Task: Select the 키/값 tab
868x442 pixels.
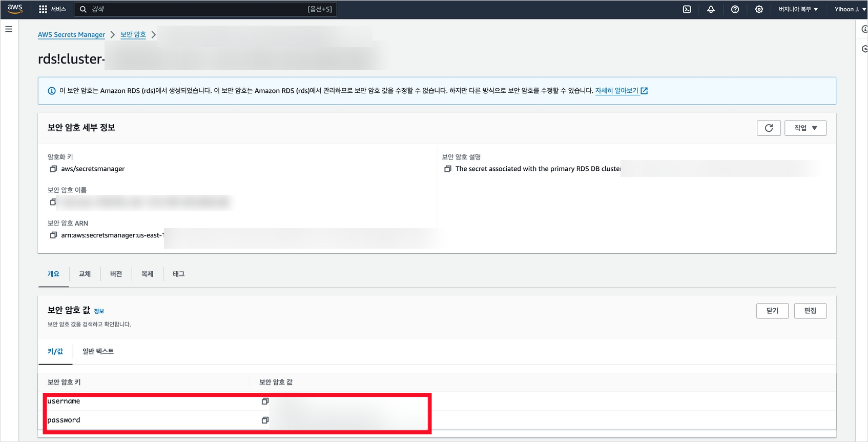Action: pos(55,351)
